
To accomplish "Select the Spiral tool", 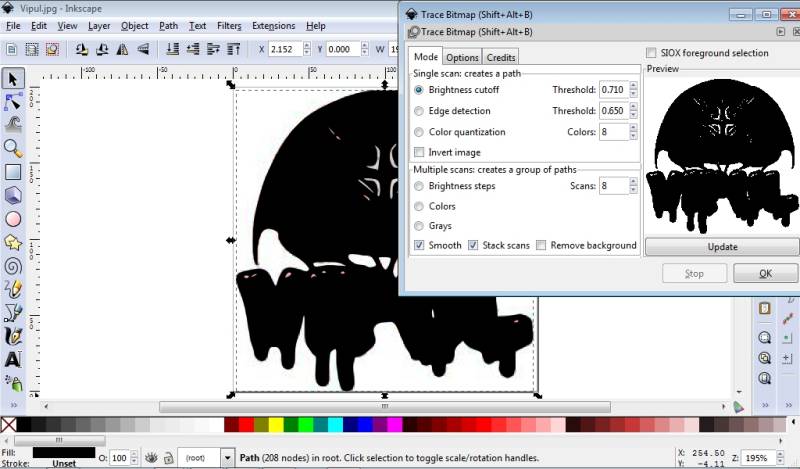I will pos(13,266).
